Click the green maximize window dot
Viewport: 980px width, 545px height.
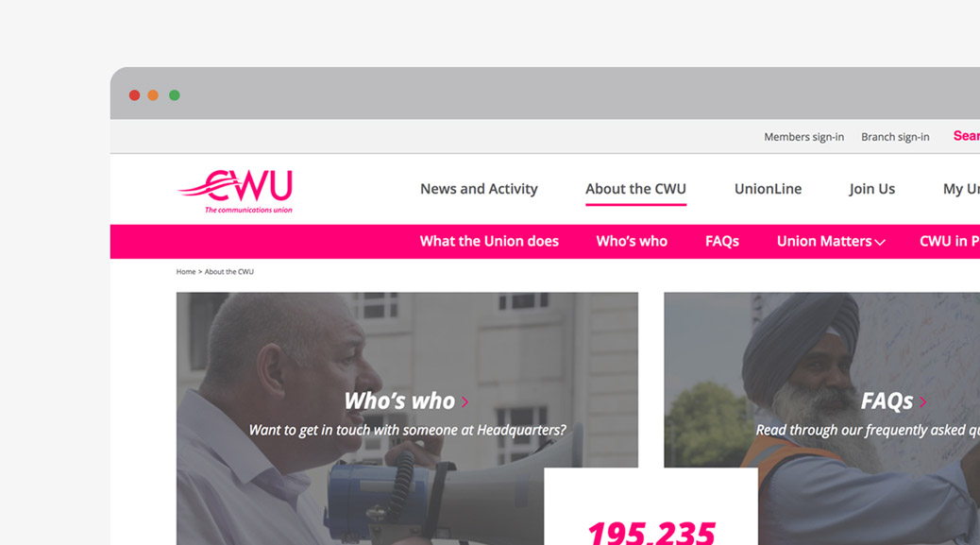pos(175,95)
